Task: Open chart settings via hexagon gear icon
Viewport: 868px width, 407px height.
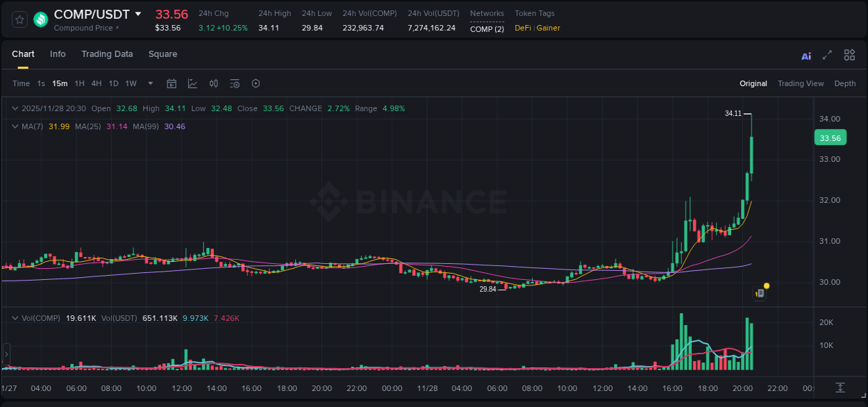Action: click(x=255, y=83)
